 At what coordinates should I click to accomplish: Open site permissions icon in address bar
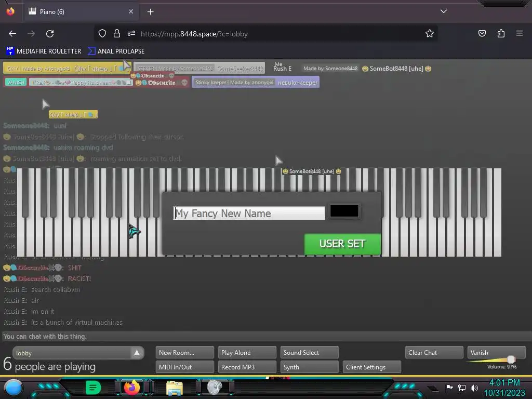pos(131,34)
